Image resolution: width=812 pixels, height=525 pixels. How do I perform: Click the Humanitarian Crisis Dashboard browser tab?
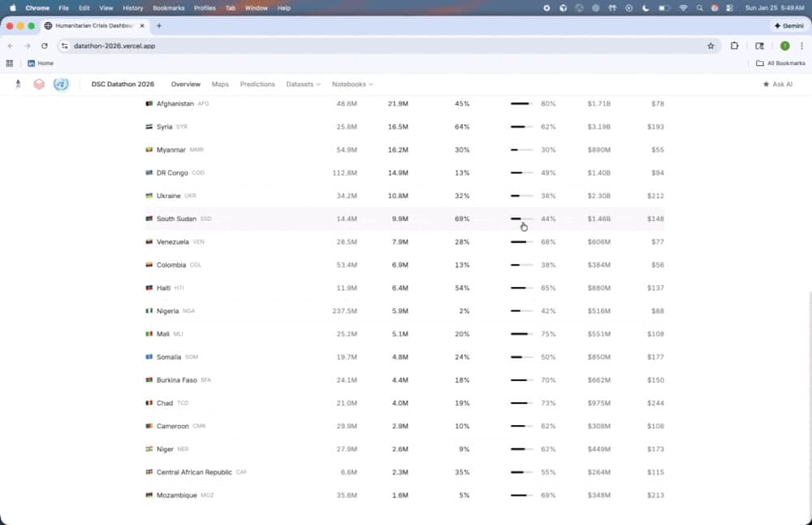tap(94, 25)
